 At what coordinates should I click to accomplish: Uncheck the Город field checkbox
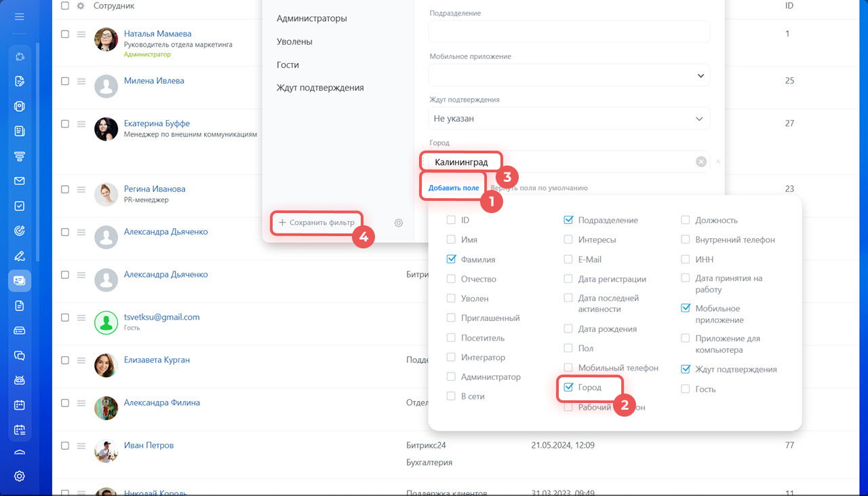[568, 387]
